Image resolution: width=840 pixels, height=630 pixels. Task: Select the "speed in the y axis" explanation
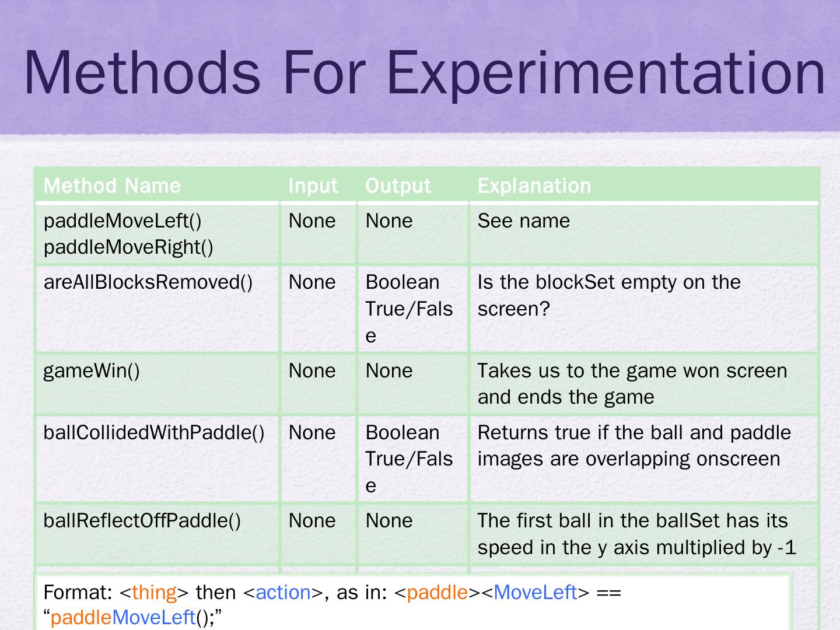click(x=636, y=548)
